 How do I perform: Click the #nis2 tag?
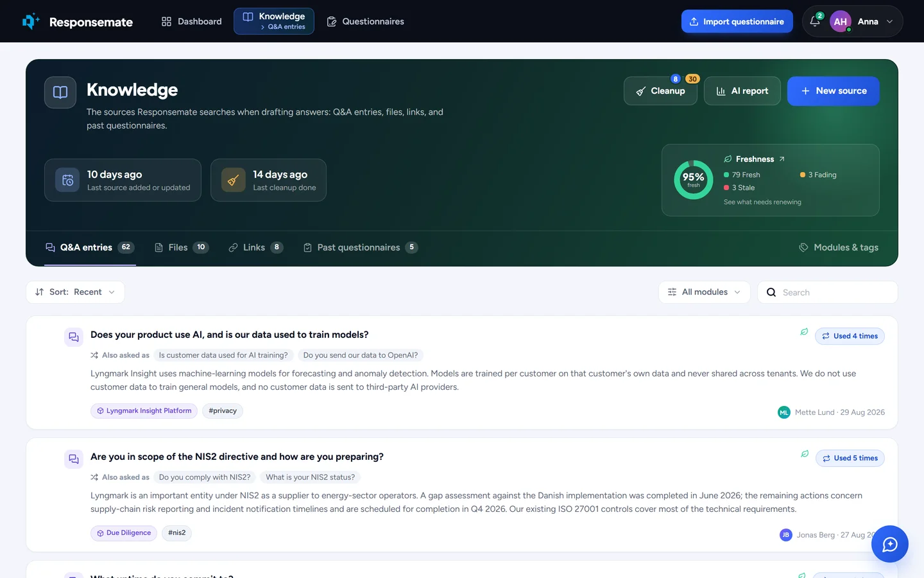(x=176, y=533)
